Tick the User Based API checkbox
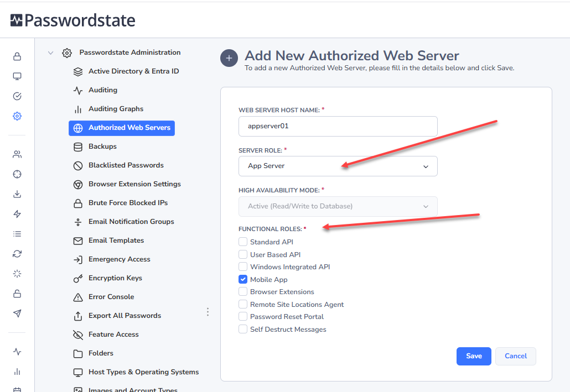This screenshot has height=392, width=570. click(243, 254)
